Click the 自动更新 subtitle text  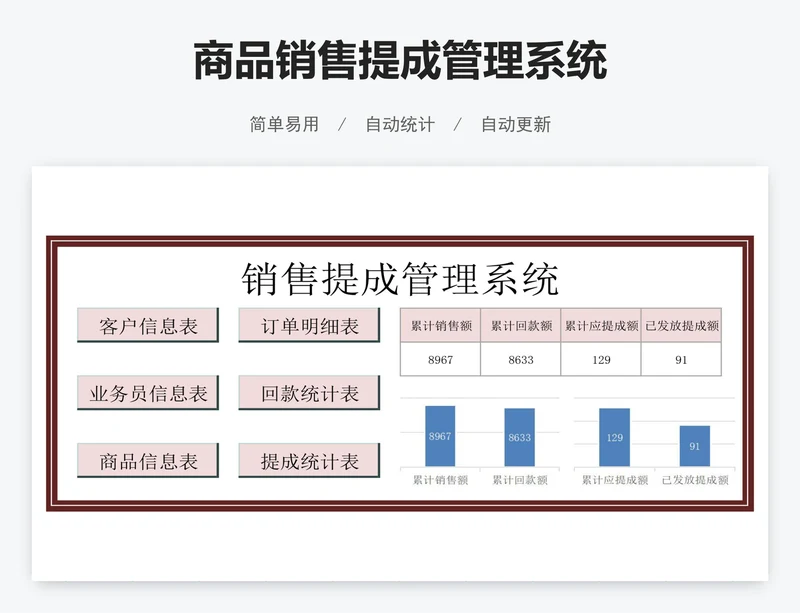(x=516, y=124)
